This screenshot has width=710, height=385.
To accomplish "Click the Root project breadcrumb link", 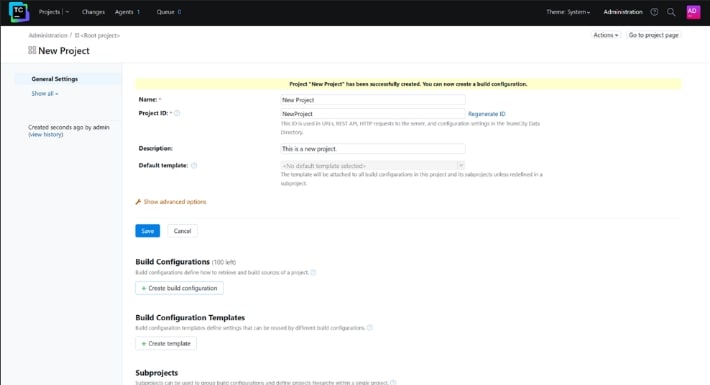I will [100, 35].
